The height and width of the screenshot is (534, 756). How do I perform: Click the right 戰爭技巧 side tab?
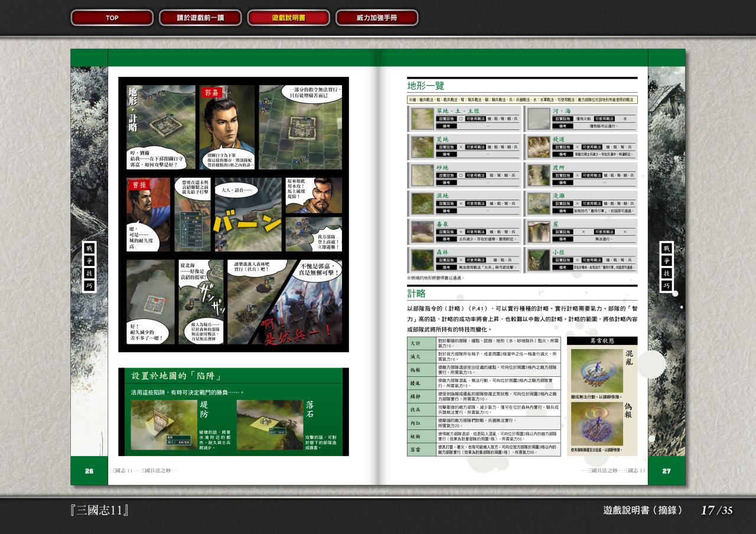pos(666,268)
